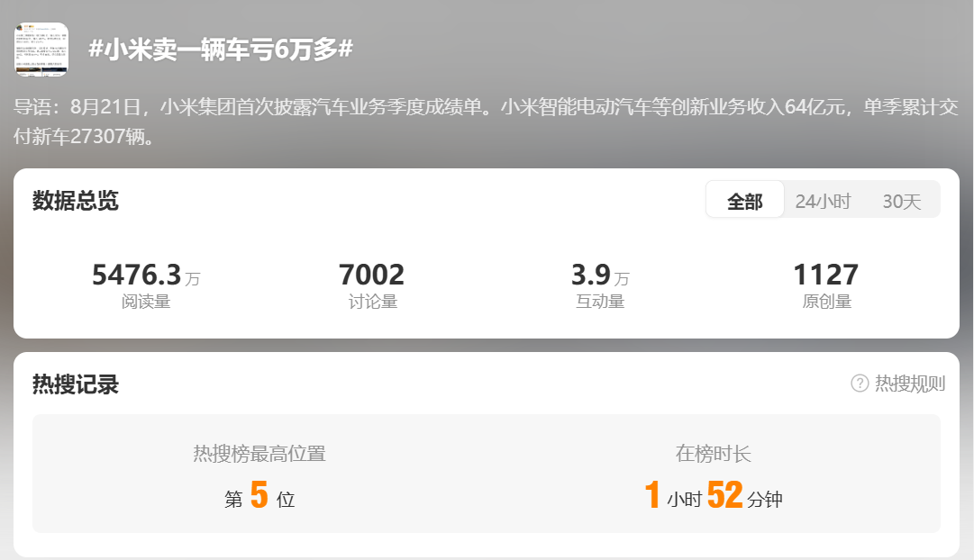Click the 3.9万 互动量 figure

600,275
